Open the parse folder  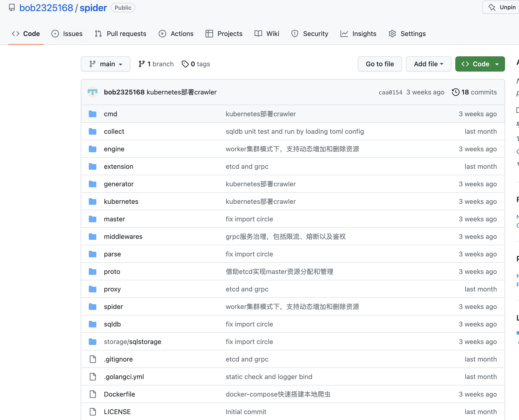tap(112, 254)
